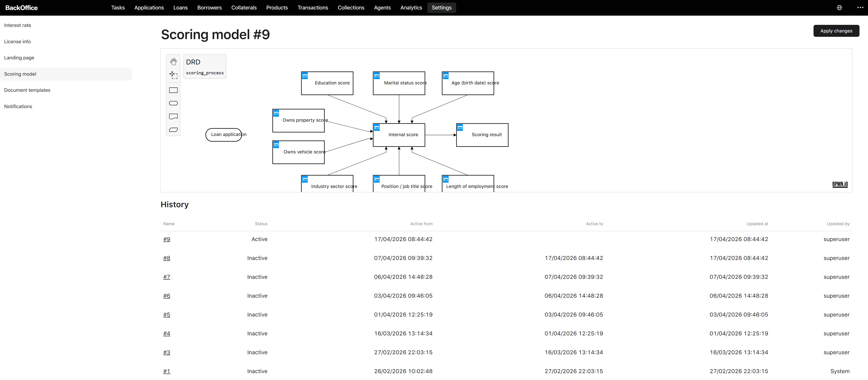868x380 pixels.
Task: Open scoring model #1 link
Action: [x=167, y=371]
